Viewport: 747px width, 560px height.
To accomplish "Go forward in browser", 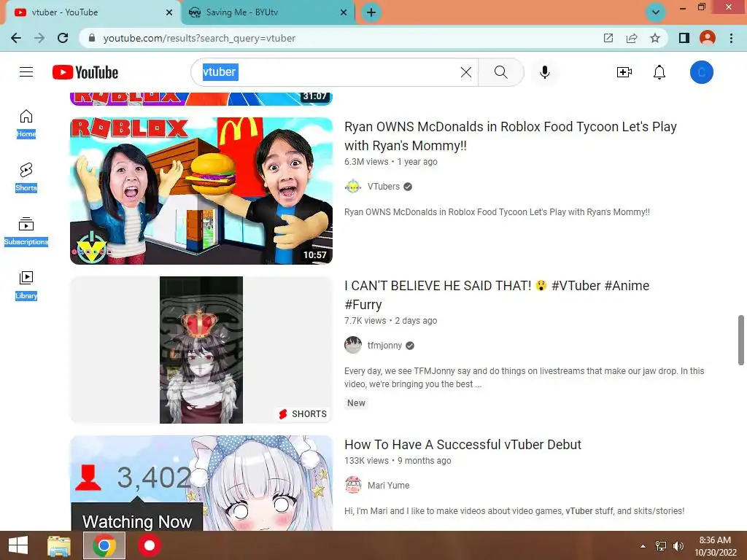I will 39,38.
